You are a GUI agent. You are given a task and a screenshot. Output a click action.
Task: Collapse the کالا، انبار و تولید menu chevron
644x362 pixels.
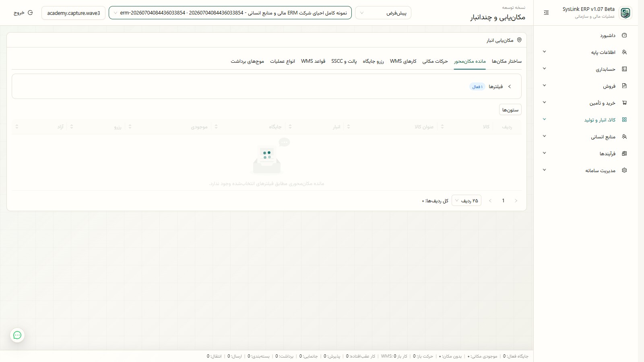[544, 119]
